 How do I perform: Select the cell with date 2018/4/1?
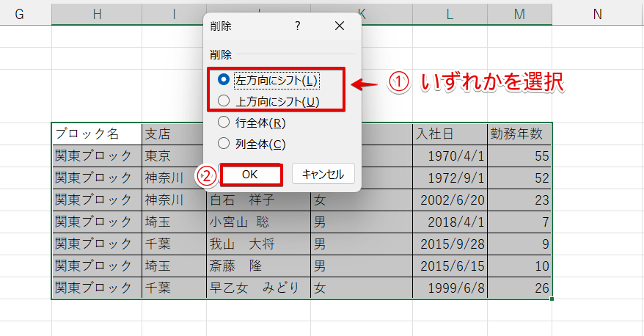point(450,222)
